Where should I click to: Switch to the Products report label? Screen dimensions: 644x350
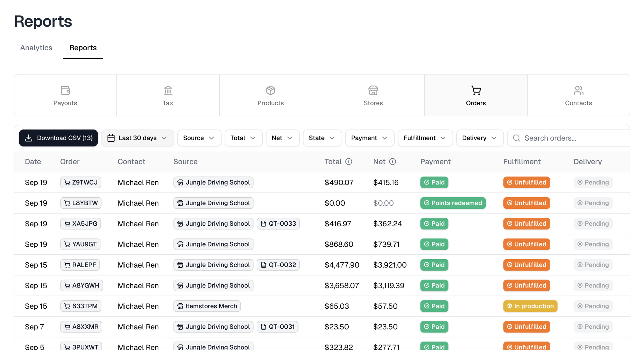pyautogui.click(x=271, y=103)
